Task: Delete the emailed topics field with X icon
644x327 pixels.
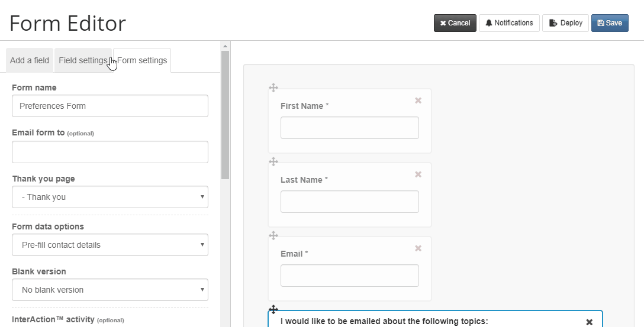Action: [590, 322]
